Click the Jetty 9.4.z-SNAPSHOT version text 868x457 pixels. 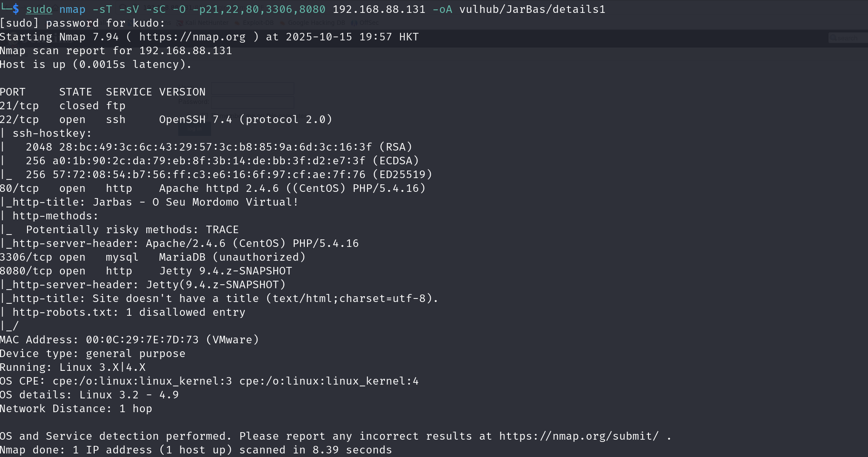[226, 271]
